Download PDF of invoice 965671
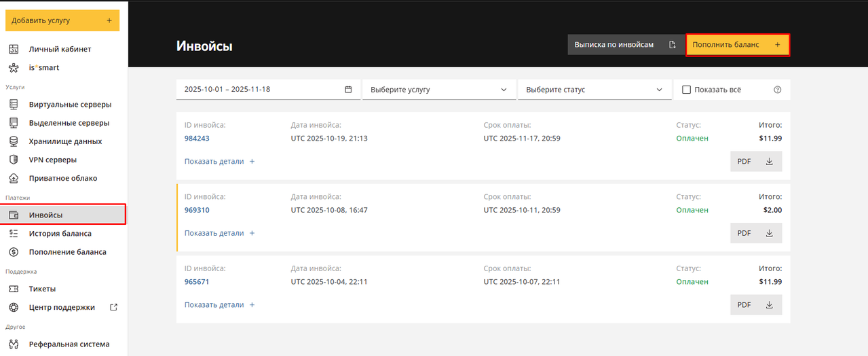This screenshot has height=356, width=868. click(756, 305)
